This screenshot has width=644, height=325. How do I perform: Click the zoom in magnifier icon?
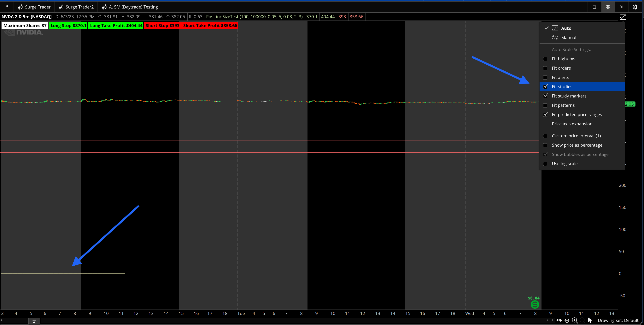coord(575,321)
